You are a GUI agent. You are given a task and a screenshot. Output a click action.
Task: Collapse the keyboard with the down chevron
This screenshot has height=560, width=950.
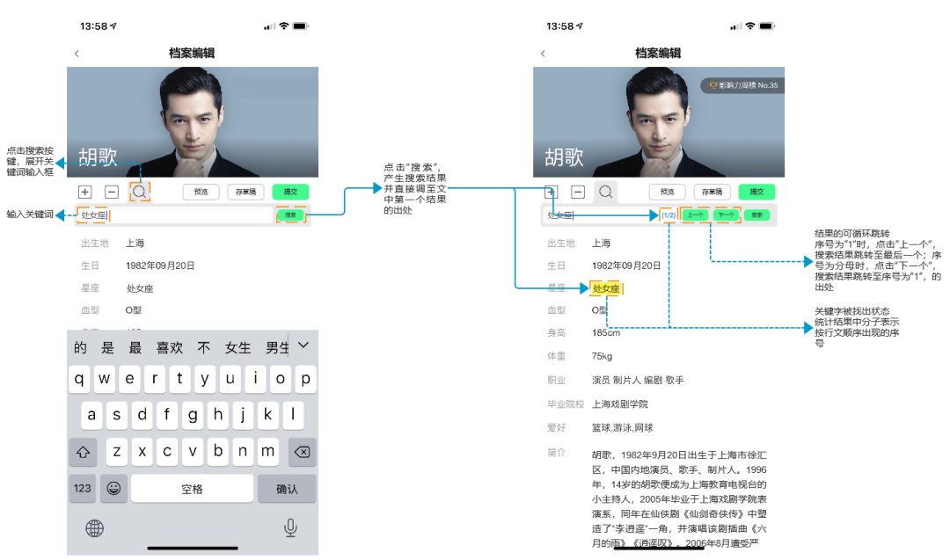coord(303,345)
